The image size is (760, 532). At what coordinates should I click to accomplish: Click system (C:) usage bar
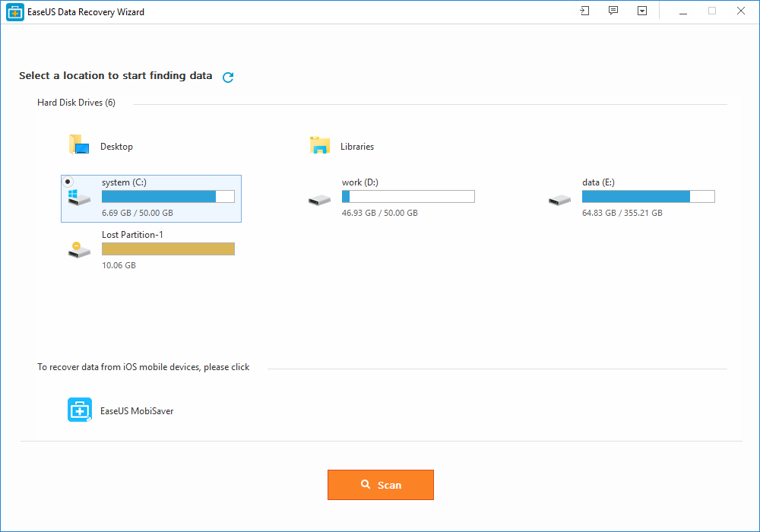pos(168,196)
